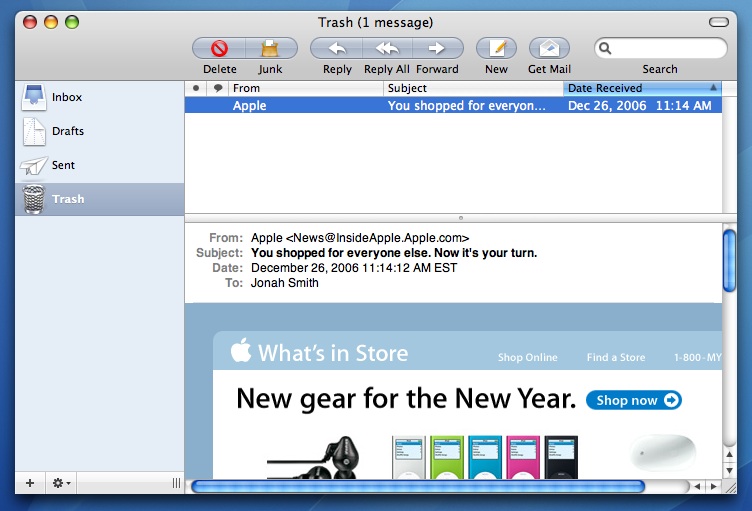Open the Drafts mailbox
This screenshot has width=752, height=511.
pyautogui.click(x=99, y=131)
